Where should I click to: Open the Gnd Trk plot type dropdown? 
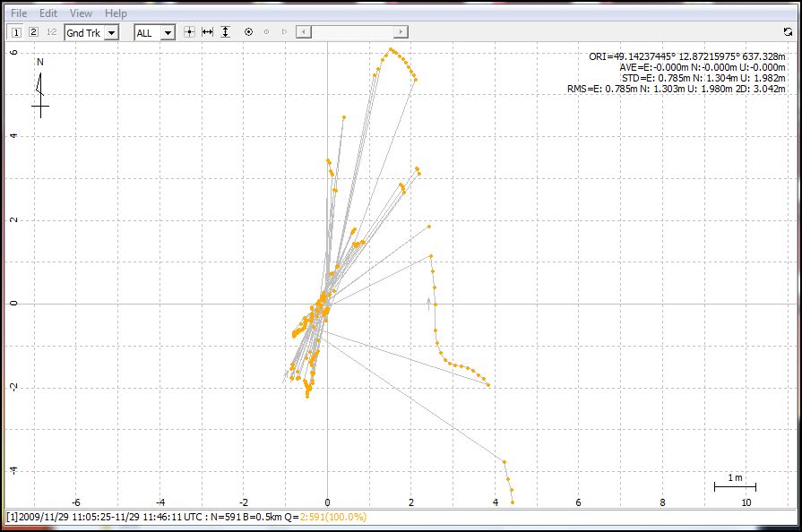pos(111,33)
